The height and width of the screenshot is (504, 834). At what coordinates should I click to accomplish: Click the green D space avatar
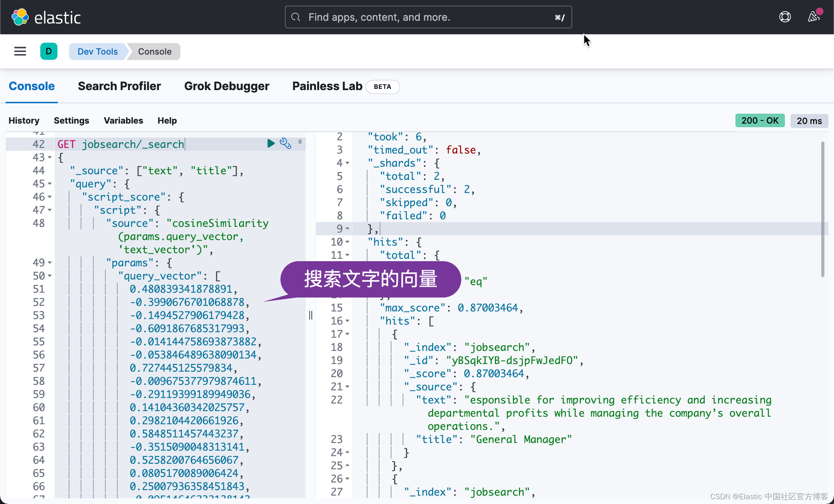tap(49, 51)
